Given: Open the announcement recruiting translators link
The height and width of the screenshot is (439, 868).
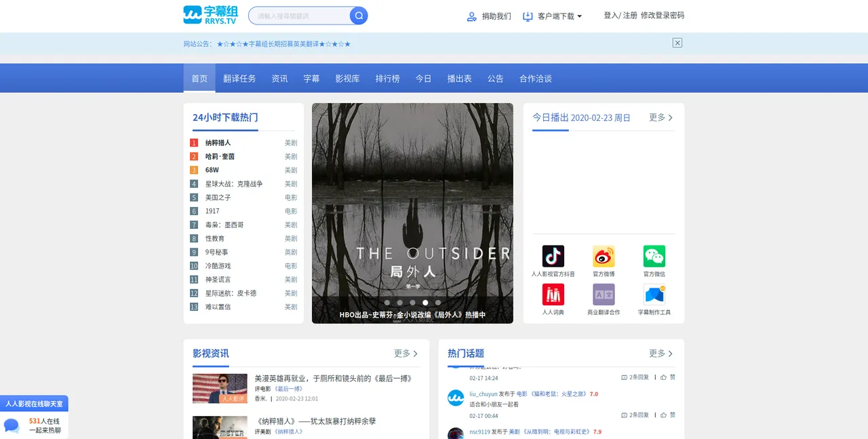Looking at the screenshot, I should click(x=283, y=44).
